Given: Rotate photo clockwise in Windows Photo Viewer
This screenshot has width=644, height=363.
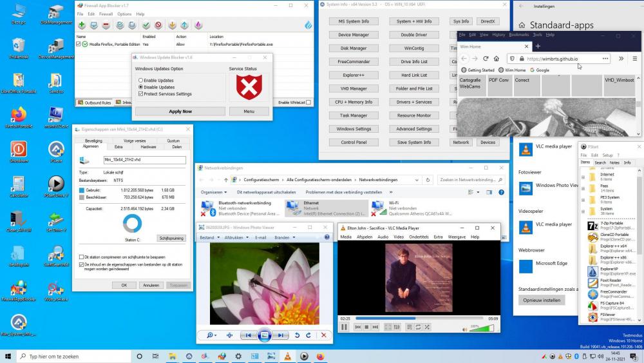Looking at the screenshot, I should pyautogui.click(x=309, y=335).
